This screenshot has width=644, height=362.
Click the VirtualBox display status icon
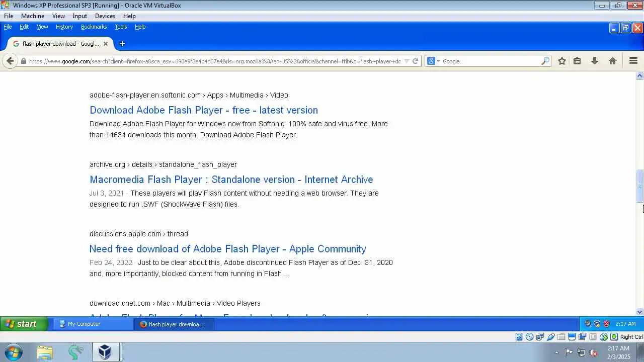click(x=572, y=337)
